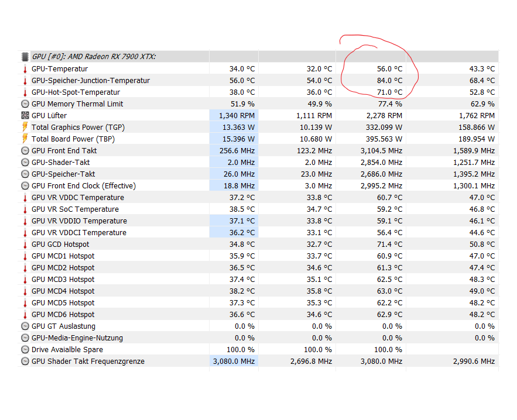Click the thermometer icon beside GPU MCD1 Hotspot

click(x=25, y=256)
